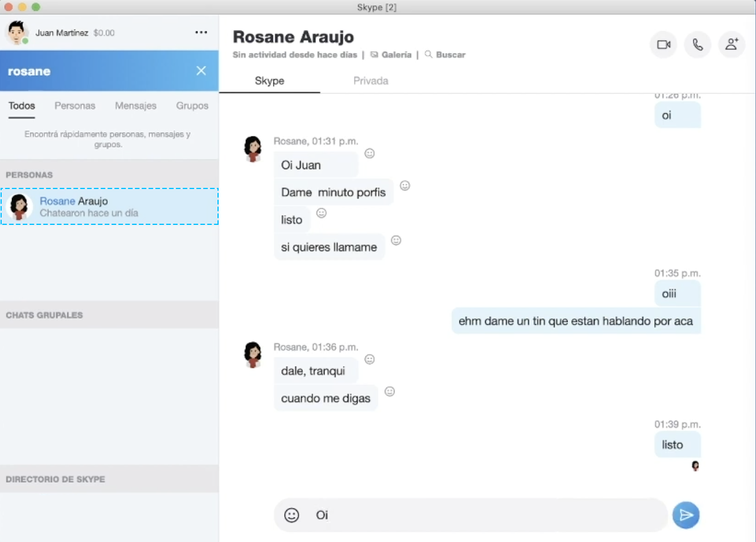The height and width of the screenshot is (542, 756).
Task: Start a video call with Rosane
Action: point(663,44)
